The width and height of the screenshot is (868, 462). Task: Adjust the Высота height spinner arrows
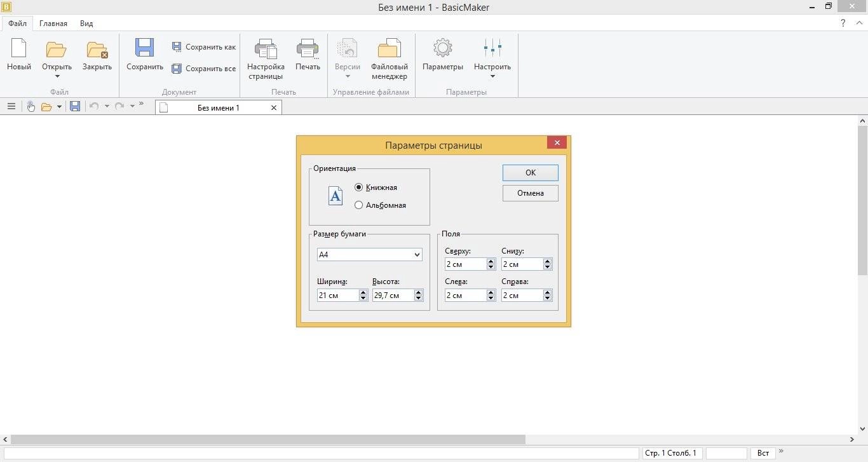click(x=419, y=296)
